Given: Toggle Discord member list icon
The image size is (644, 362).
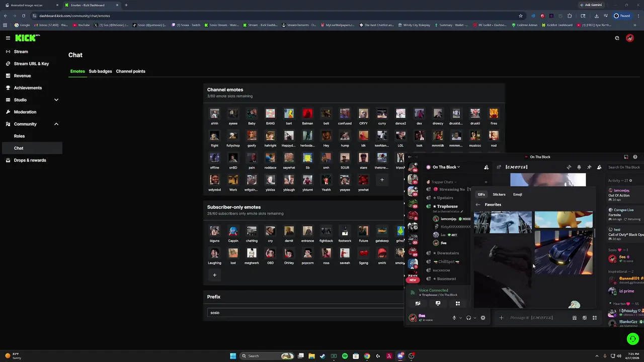Looking at the screenshot, I should click(599, 167).
